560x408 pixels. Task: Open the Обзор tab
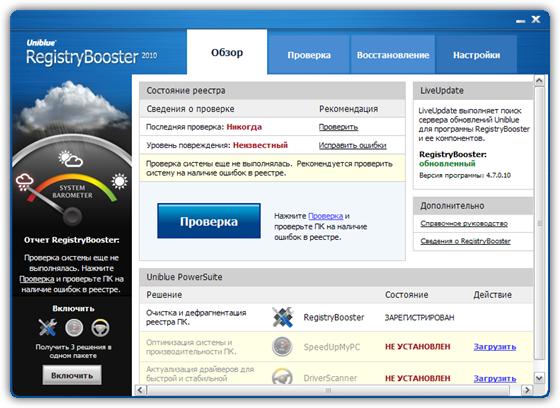click(x=227, y=52)
